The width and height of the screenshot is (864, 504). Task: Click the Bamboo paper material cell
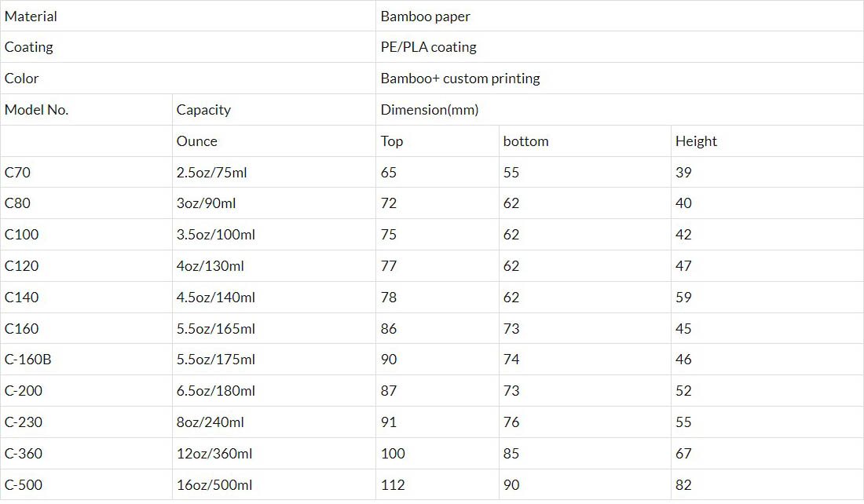point(425,16)
